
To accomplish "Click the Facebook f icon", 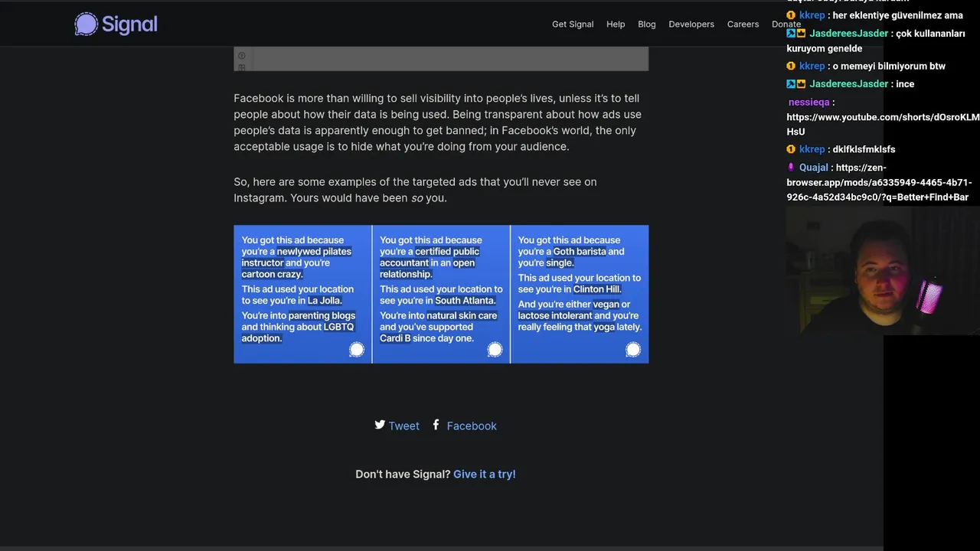I will click(x=436, y=425).
